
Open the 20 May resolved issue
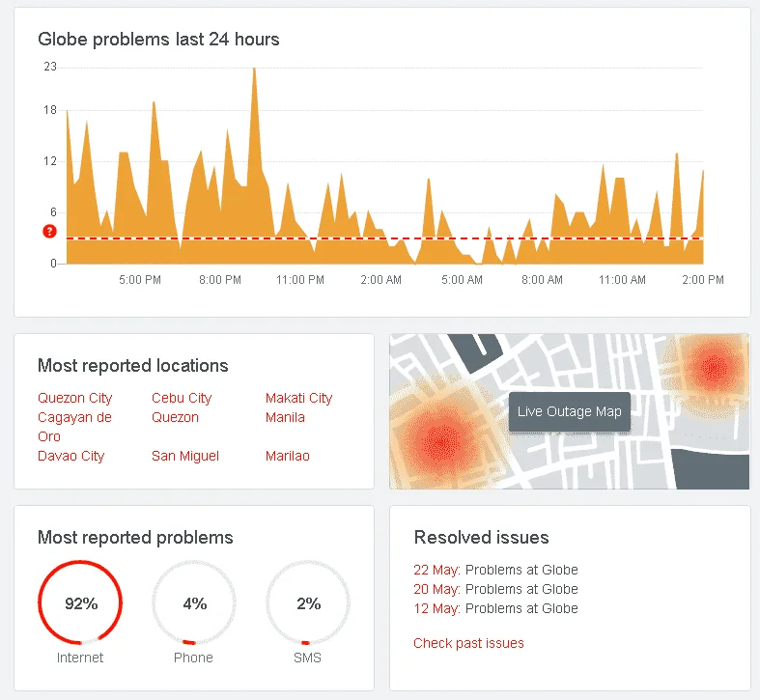[495, 589]
